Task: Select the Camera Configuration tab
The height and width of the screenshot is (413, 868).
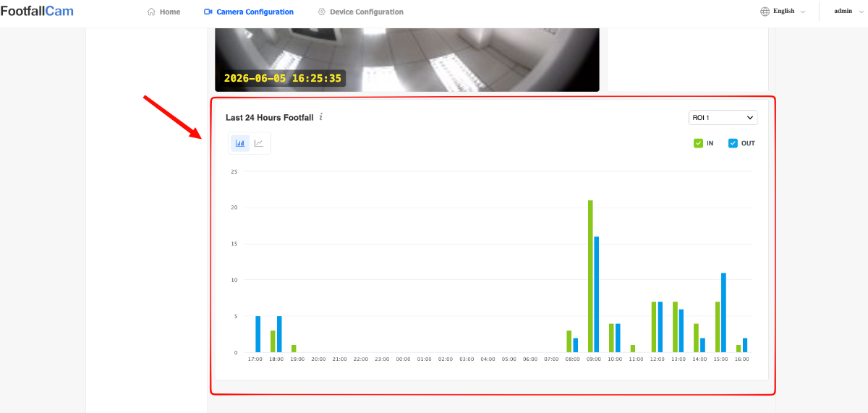Action: pos(249,12)
